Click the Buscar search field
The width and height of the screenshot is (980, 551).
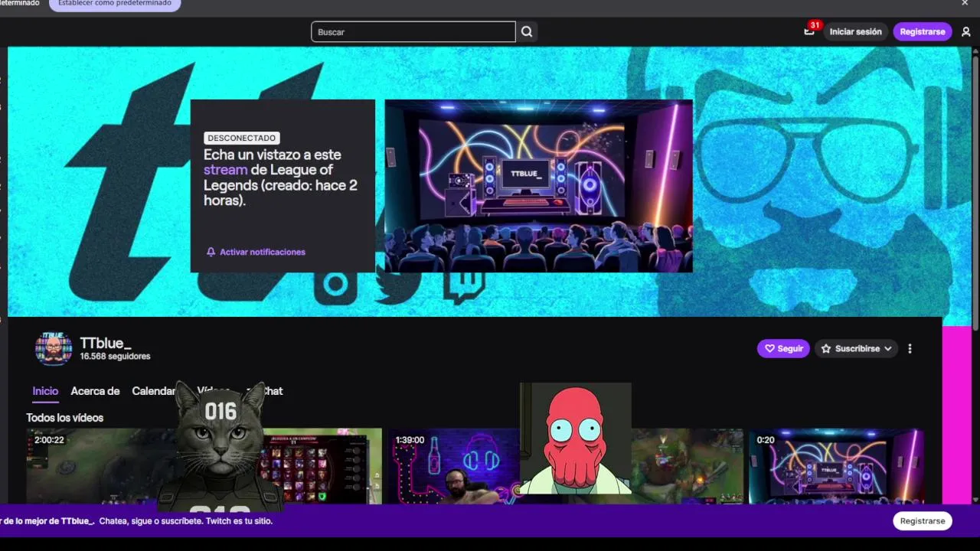pyautogui.click(x=413, y=31)
